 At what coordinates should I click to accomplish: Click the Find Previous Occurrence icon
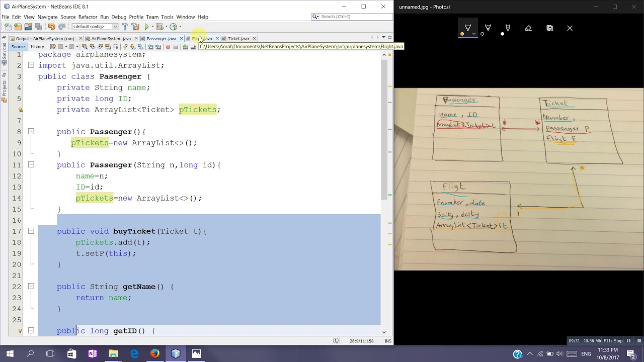pyautogui.click(x=93, y=47)
